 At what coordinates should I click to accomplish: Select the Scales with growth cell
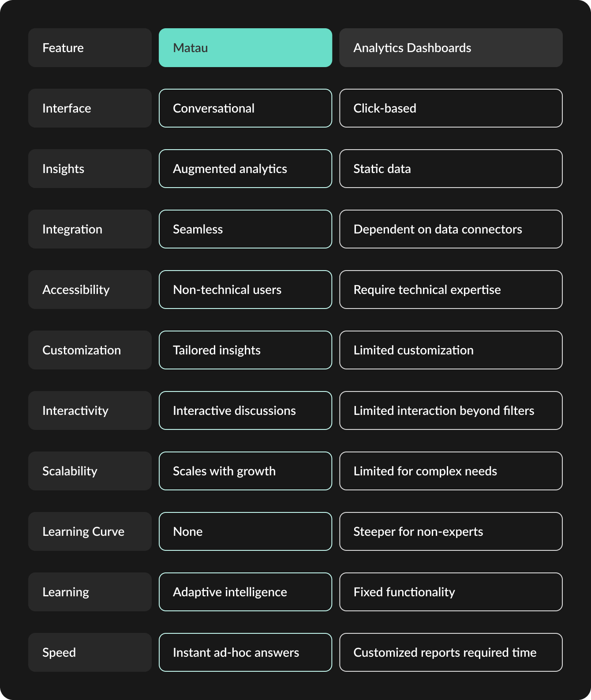click(245, 471)
